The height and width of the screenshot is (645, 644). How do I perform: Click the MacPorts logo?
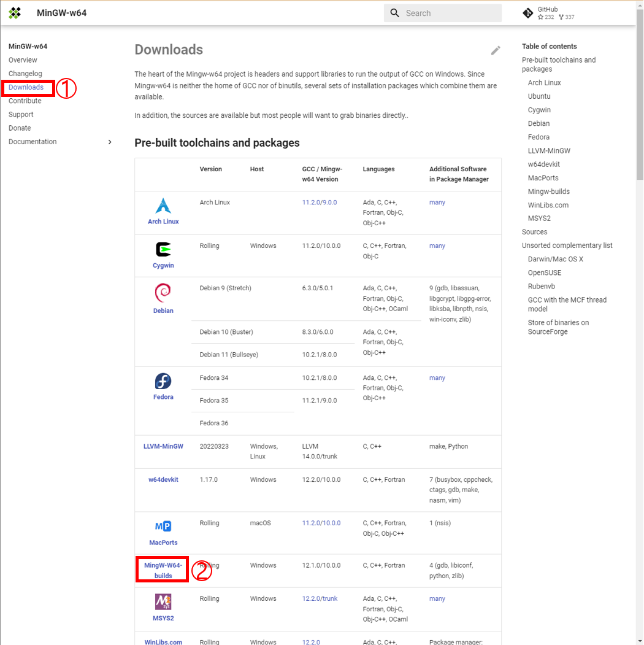point(163,526)
